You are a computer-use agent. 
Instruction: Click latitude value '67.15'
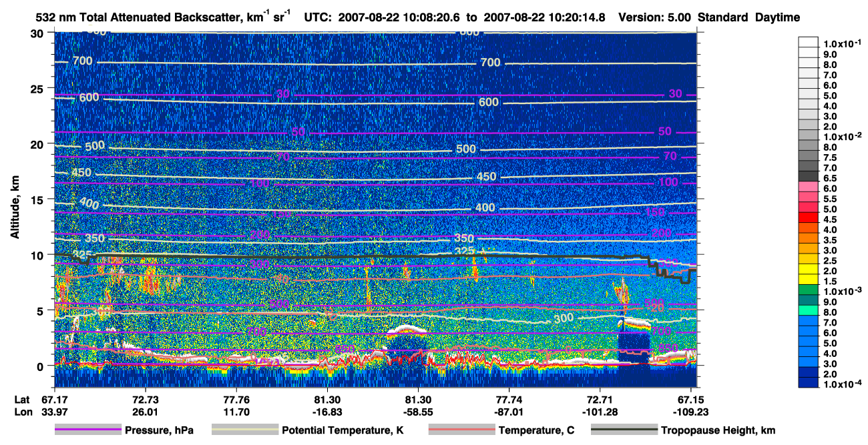point(690,399)
